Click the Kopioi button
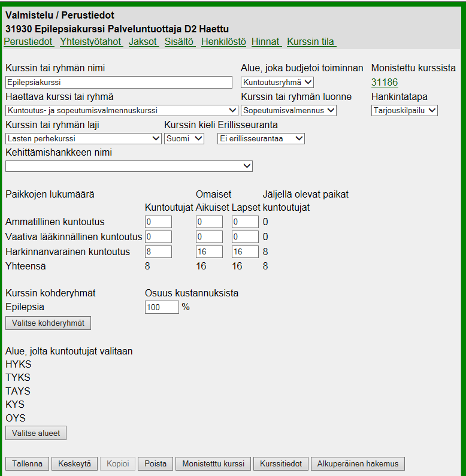 click(x=118, y=464)
